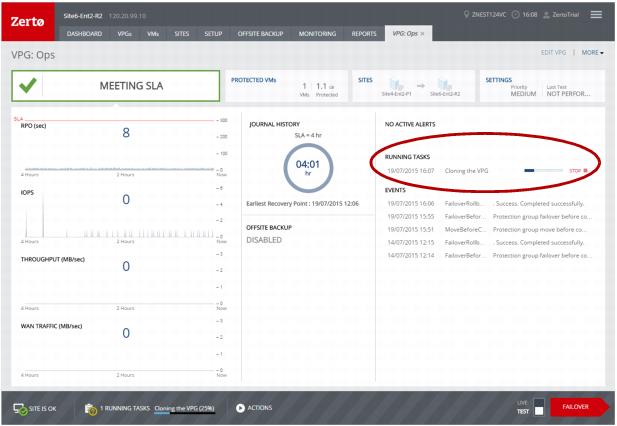Click the MEDIUM priority value
Viewport: 617px width, 426px height.
(x=523, y=94)
